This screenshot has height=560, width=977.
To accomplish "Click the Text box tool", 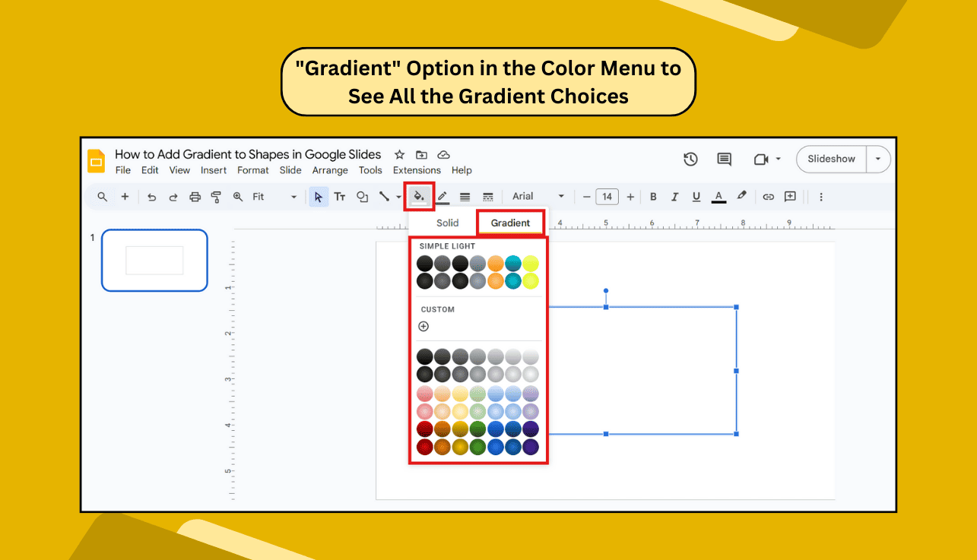I will (x=339, y=196).
